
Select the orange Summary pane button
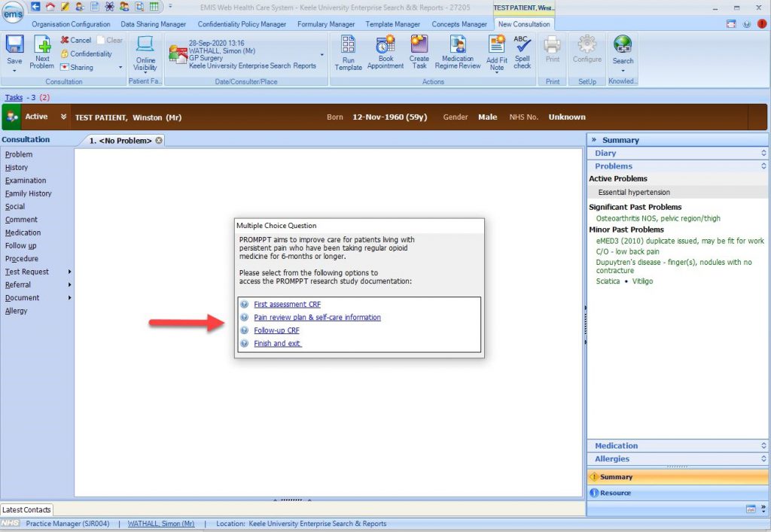678,476
